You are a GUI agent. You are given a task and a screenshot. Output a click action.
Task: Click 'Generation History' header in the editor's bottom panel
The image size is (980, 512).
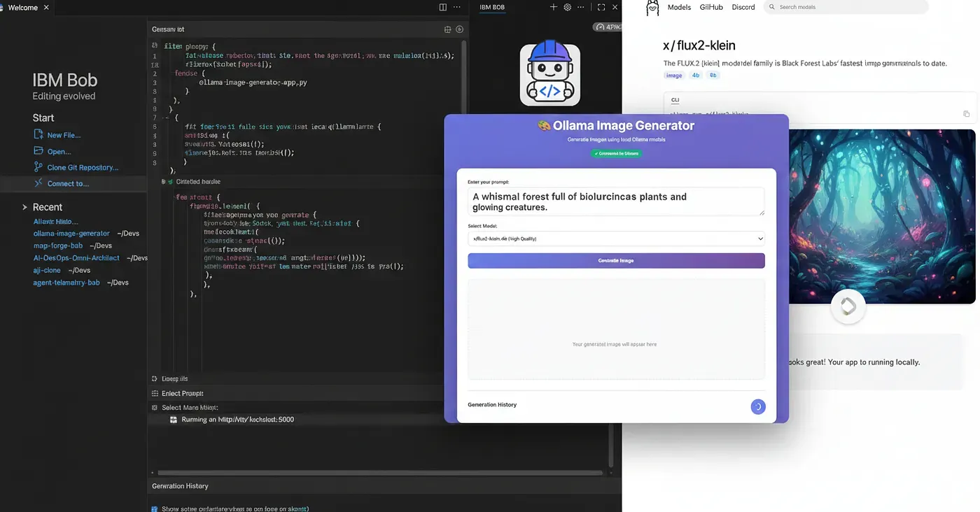point(180,486)
